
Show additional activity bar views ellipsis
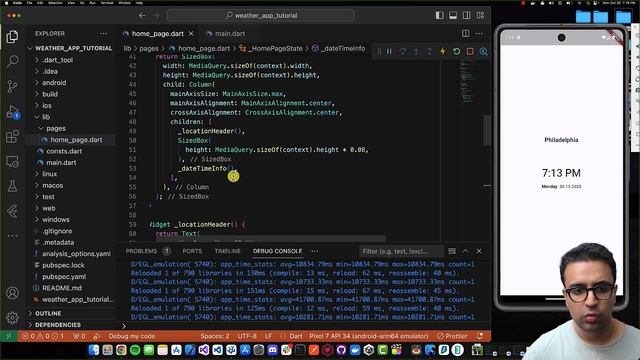point(12,236)
